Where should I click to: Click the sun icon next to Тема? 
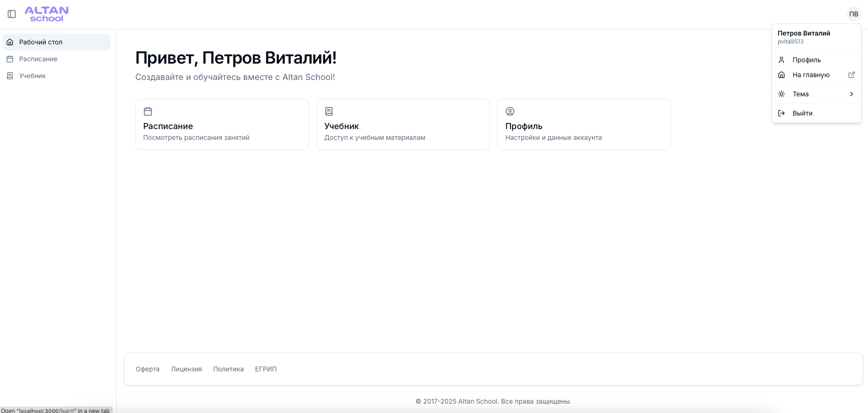tap(781, 94)
